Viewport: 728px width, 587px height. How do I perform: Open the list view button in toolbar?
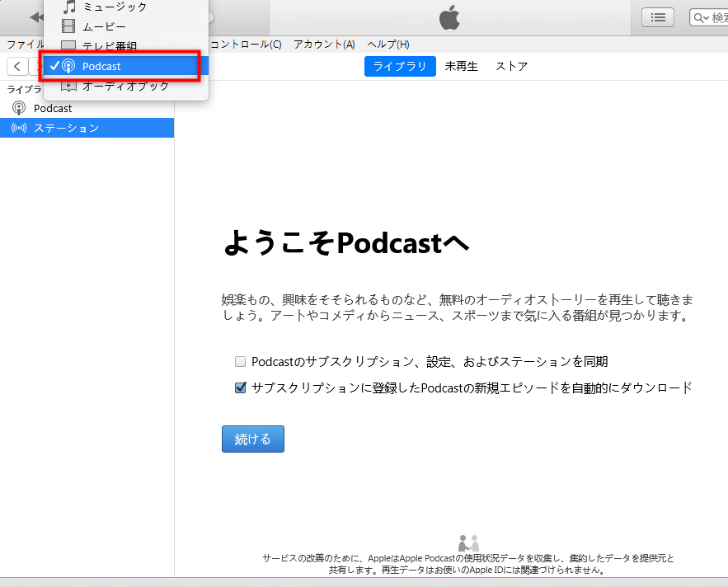coord(657,17)
